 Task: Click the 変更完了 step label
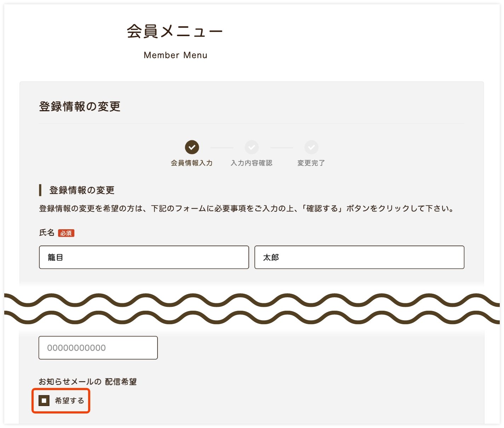click(x=311, y=163)
